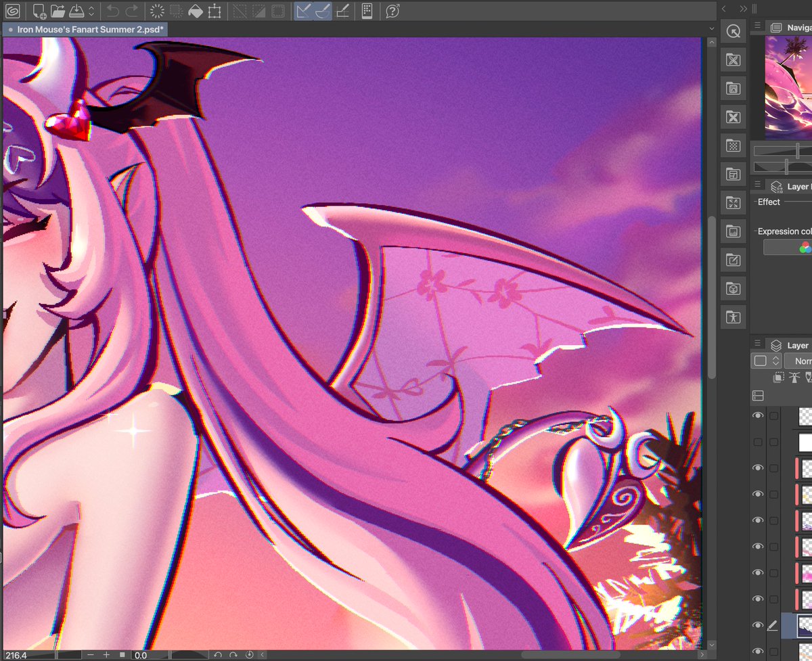Image resolution: width=812 pixels, height=661 pixels.
Task: Click the Invert Selection icon
Action: pyautogui.click(x=258, y=11)
